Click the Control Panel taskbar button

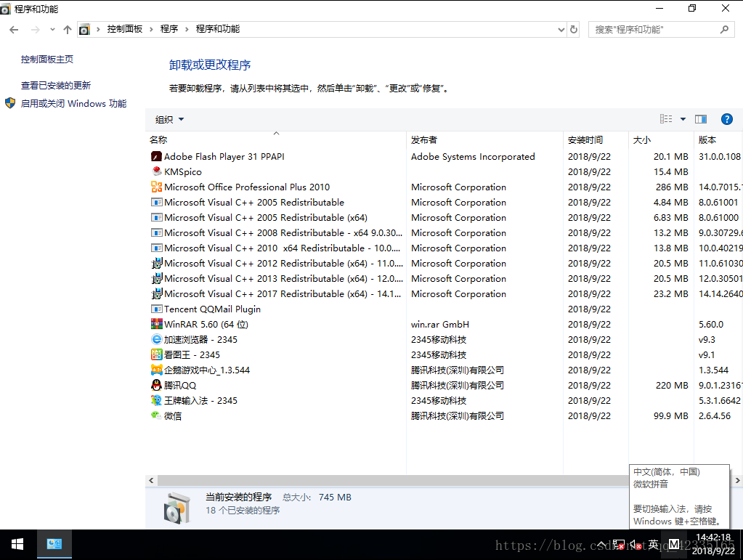tap(54, 544)
